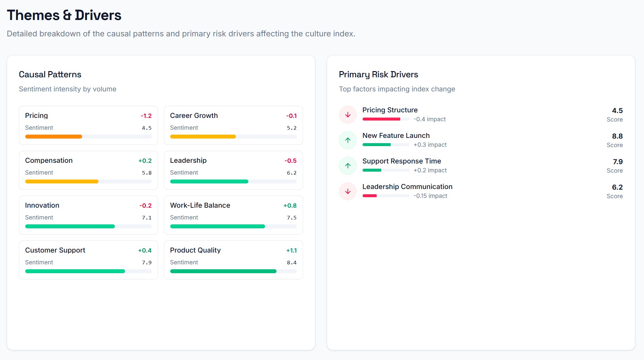Open the Career Growth theme card
Screen dimensions: 644x360
[x=233, y=125]
